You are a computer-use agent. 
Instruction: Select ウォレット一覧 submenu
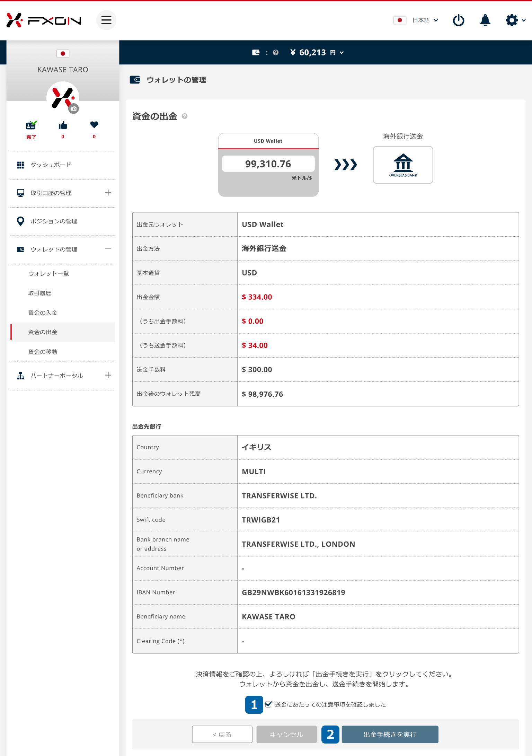coord(49,274)
